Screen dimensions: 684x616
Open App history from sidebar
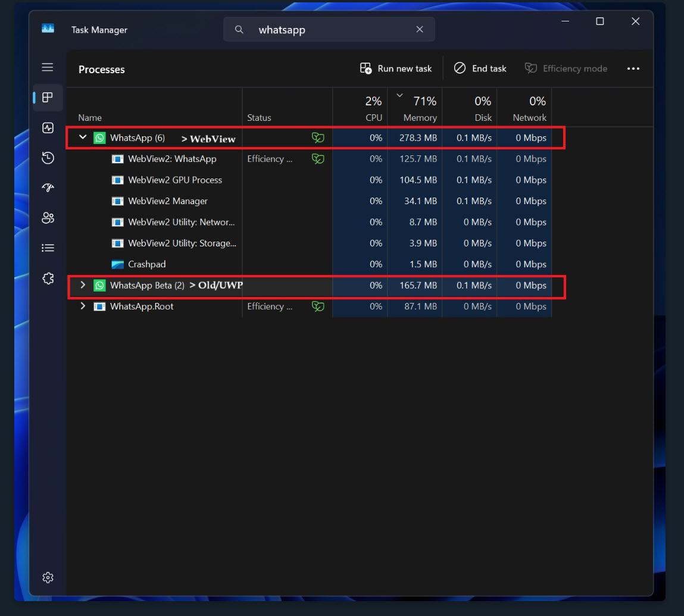[48, 158]
